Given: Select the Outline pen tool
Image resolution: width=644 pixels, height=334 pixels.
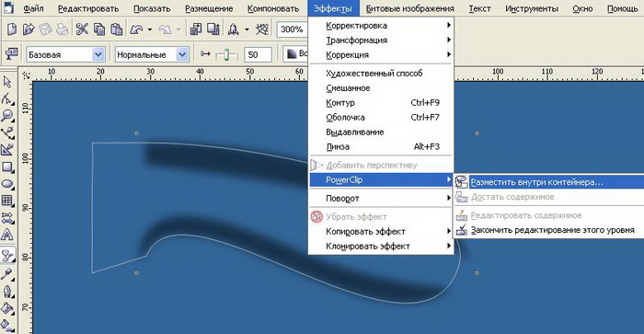Looking at the screenshot, I should 7,292.
